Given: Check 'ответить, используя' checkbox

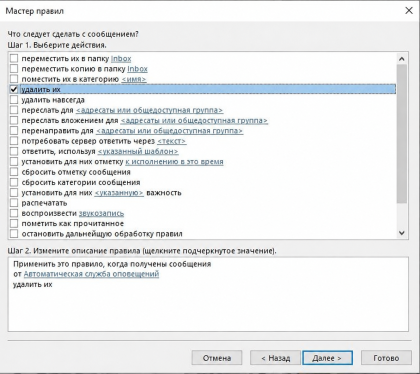Looking at the screenshot, I should [14, 151].
